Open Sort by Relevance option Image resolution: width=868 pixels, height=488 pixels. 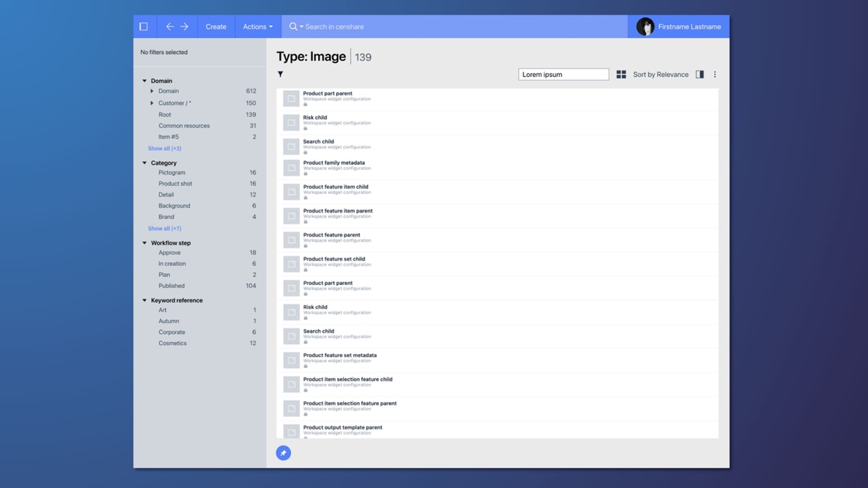point(661,74)
